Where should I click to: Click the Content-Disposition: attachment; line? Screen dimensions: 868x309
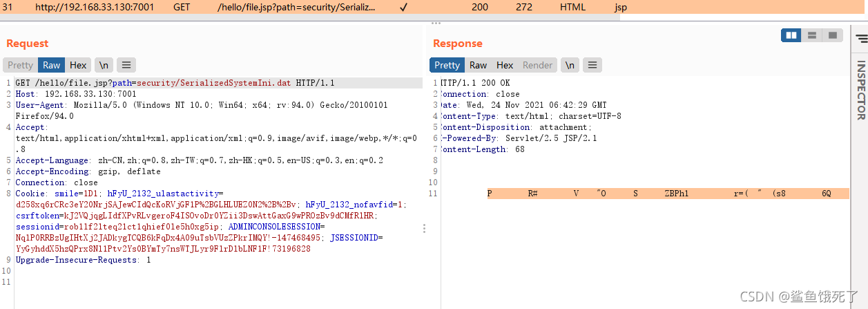tap(517, 127)
